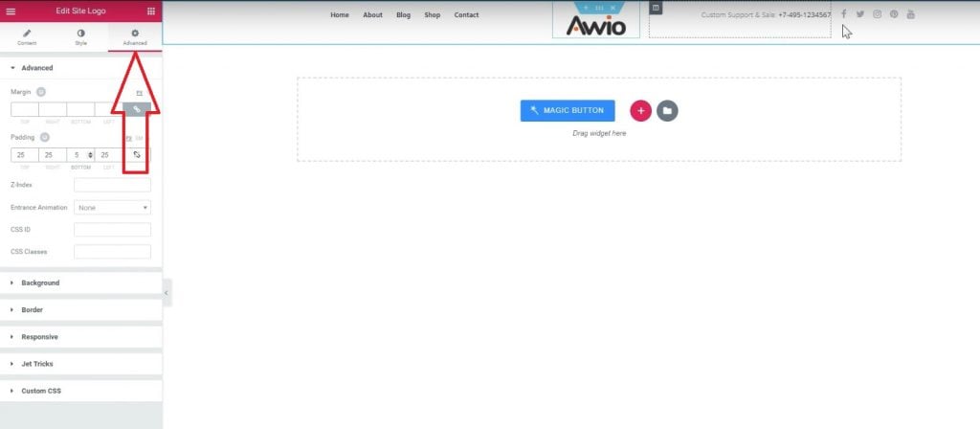
Task: Open the Entrance Animation dropdown
Action: [112, 207]
